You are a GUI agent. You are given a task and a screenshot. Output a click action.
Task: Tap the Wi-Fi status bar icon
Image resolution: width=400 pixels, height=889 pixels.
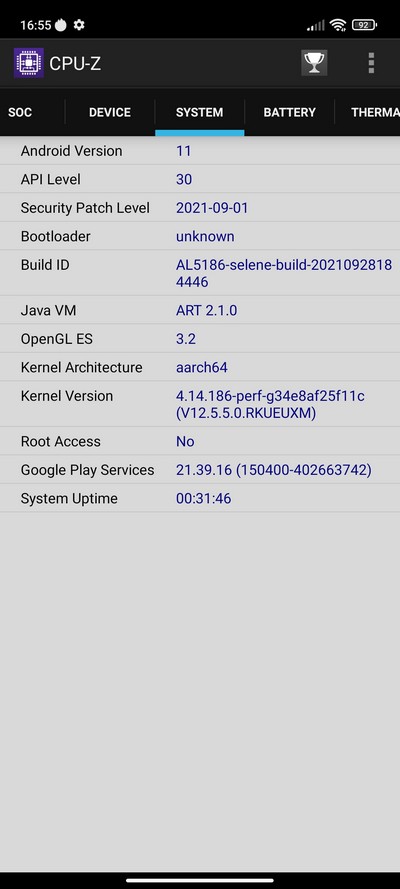[338, 25]
